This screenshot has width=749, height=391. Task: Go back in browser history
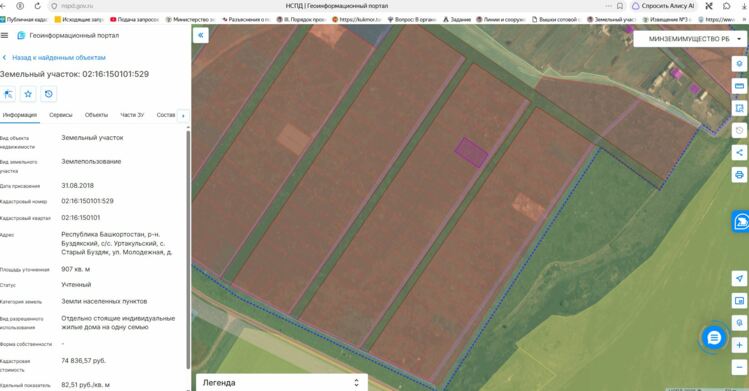(4, 6)
